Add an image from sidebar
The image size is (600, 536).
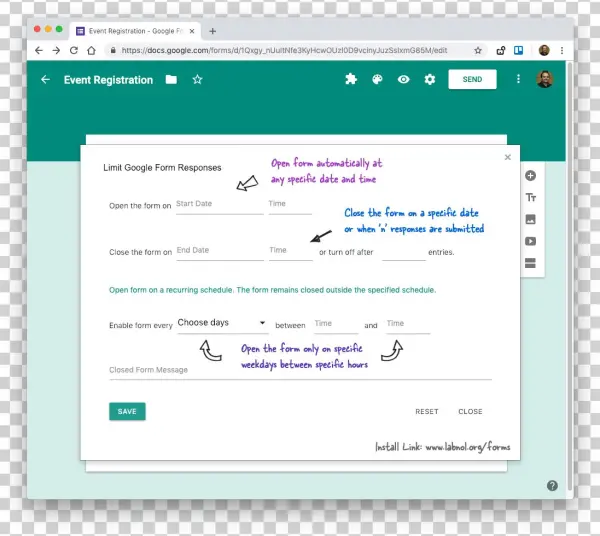(x=531, y=219)
